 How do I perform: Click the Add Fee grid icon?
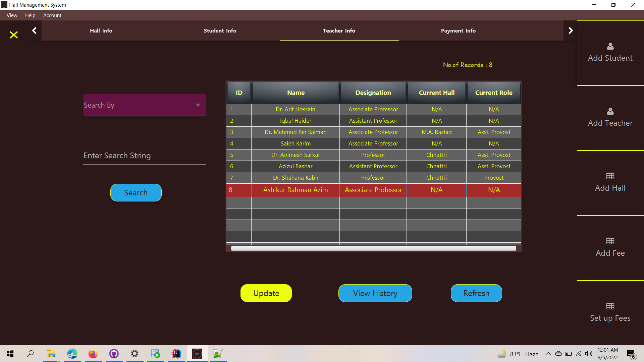pos(610,241)
